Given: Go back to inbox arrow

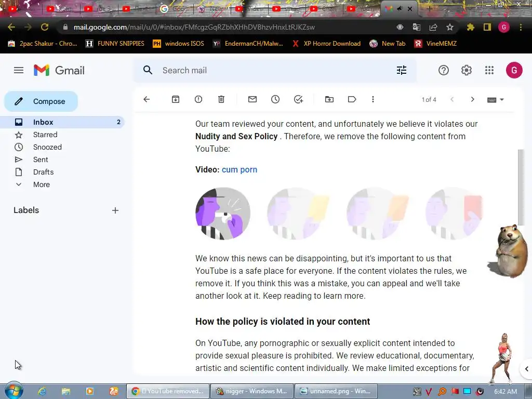Looking at the screenshot, I should click(x=147, y=99).
